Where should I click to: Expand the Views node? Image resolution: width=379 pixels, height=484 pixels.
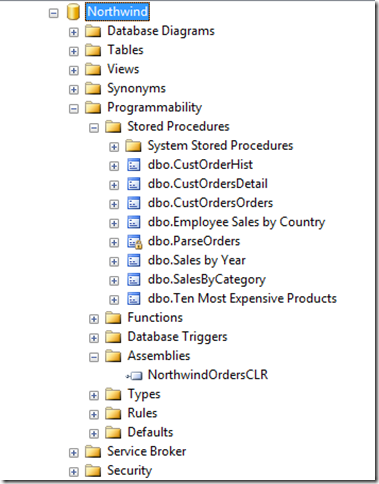click(x=74, y=71)
